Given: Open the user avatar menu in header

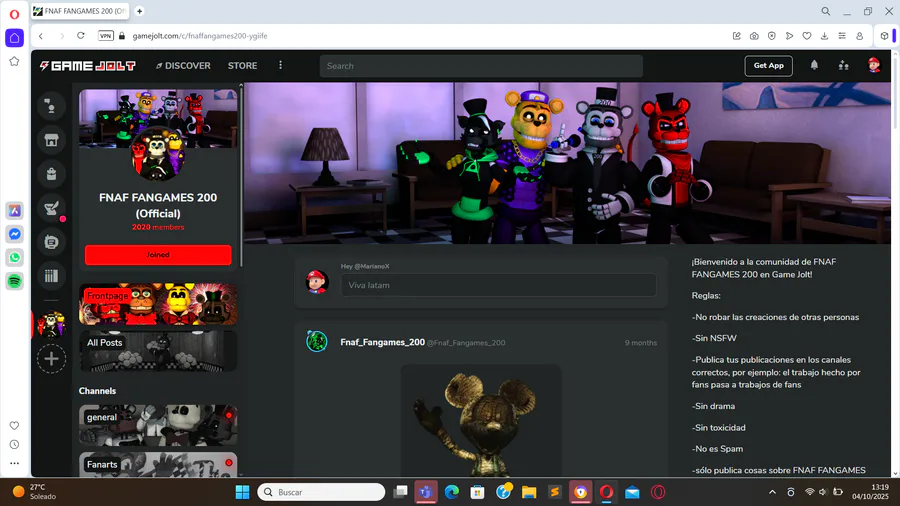Looking at the screenshot, I should pos(874,65).
